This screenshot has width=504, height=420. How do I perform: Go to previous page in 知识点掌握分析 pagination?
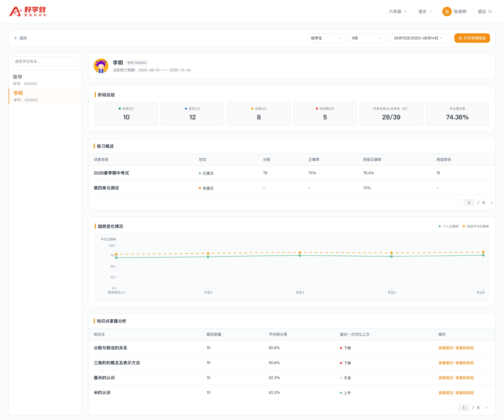pos(454,408)
